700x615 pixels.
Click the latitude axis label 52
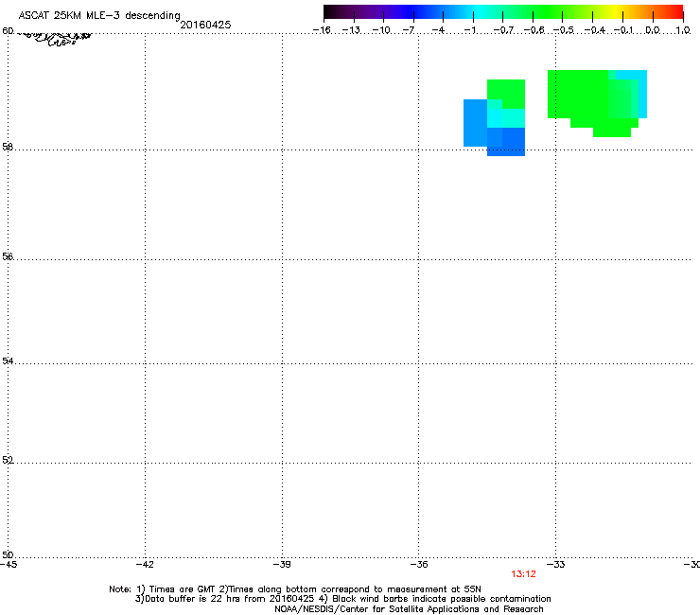(x=8, y=460)
